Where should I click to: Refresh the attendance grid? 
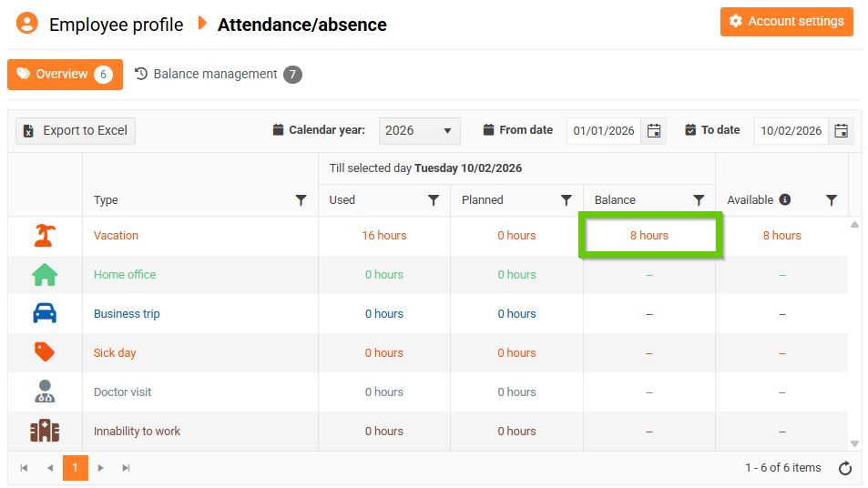click(845, 468)
